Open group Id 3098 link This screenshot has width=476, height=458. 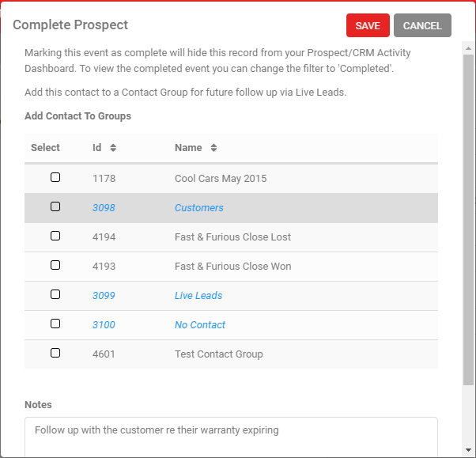104,208
